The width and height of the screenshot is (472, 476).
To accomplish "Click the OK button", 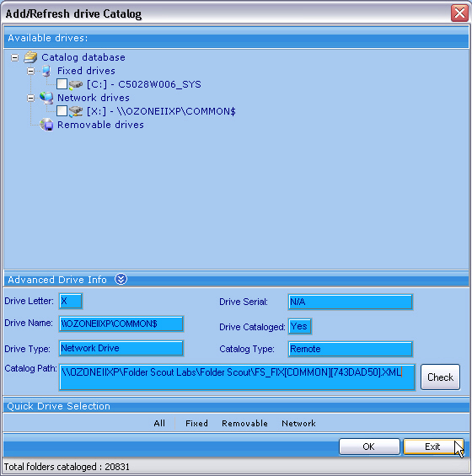I will tap(369, 447).
